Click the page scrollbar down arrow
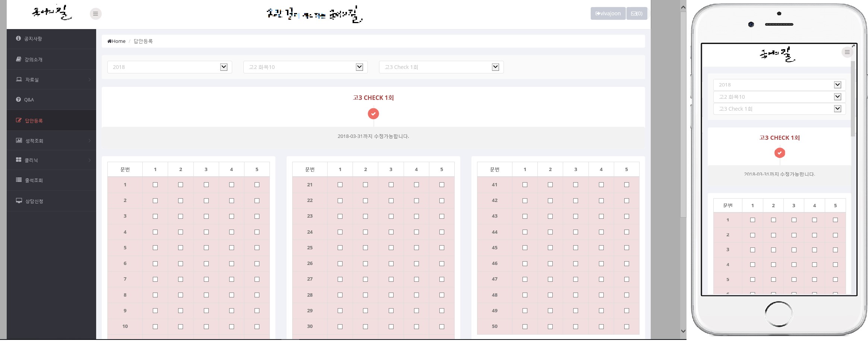The image size is (868, 341). pyautogui.click(x=683, y=331)
